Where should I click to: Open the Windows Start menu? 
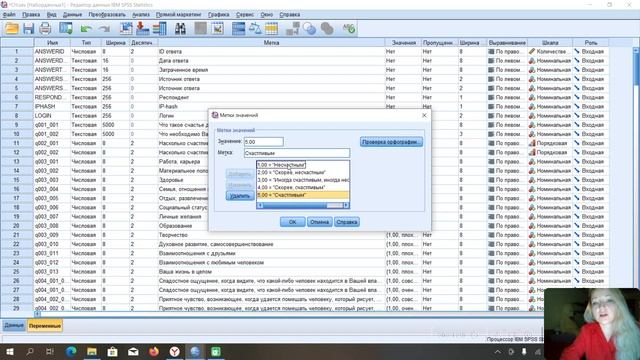tap(9, 351)
